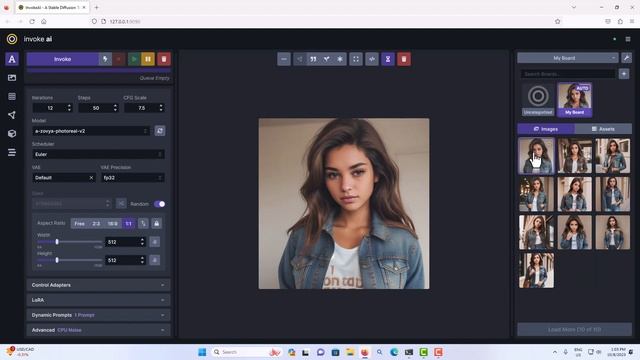This screenshot has height=360, width=640.
Task: Open the VAE Precision fp32 dropdown
Action: point(133,178)
